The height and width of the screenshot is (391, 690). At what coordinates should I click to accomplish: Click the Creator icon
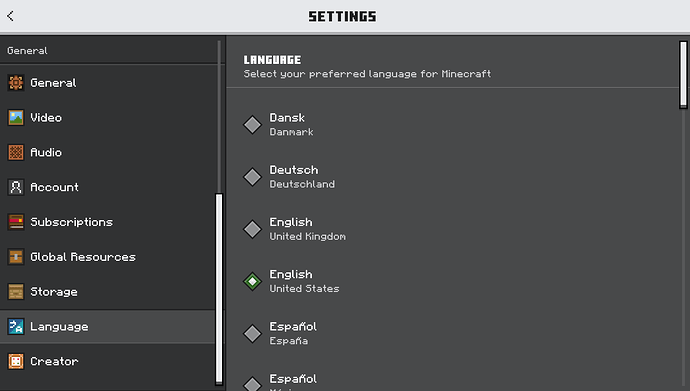[16, 361]
